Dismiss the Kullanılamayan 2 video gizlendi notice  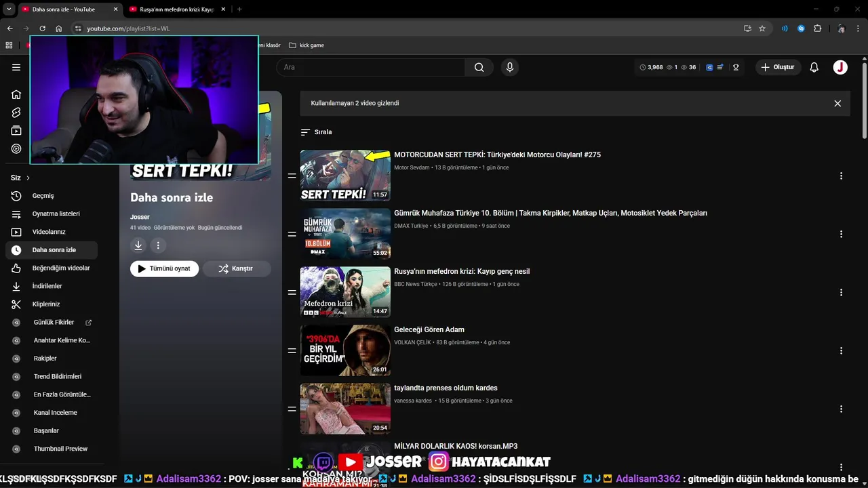(837, 104)
